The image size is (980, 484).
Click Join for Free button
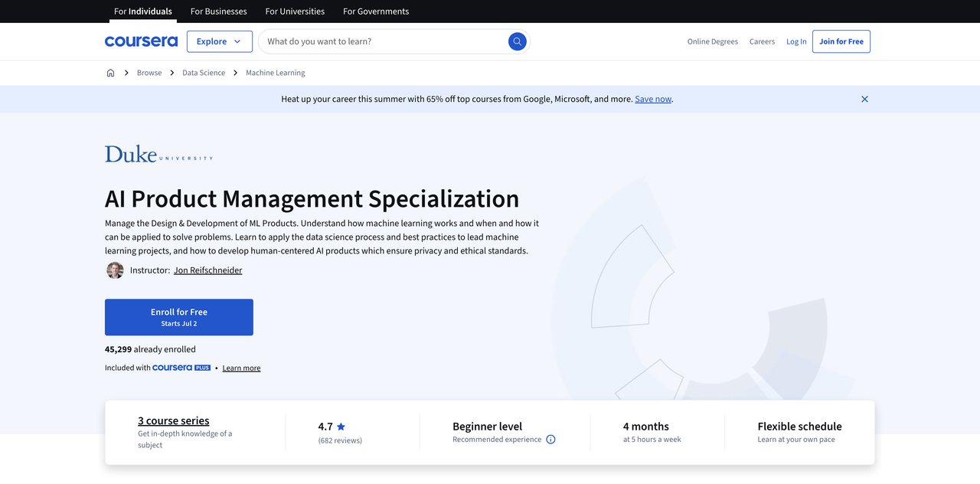click(841, 41)
